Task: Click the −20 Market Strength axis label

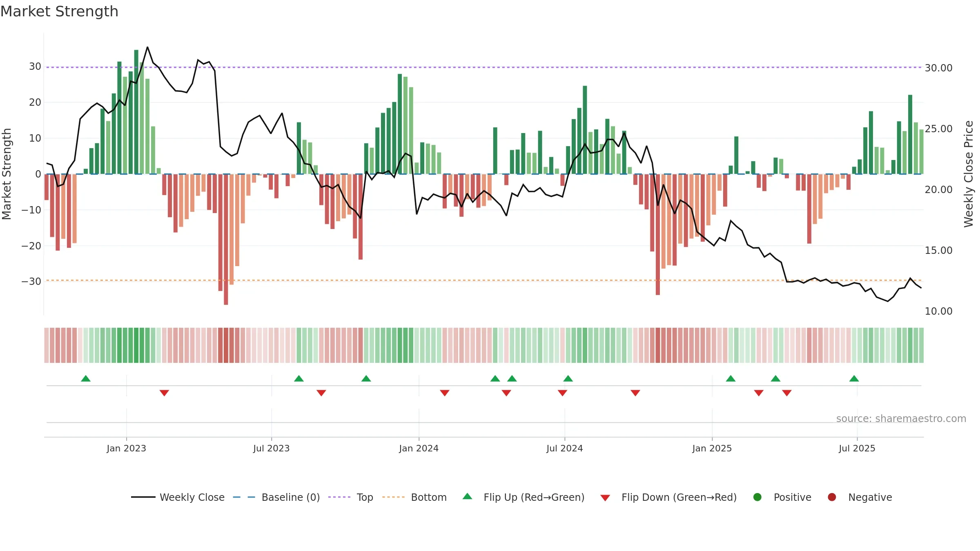Action: click(x=31, y=246)
